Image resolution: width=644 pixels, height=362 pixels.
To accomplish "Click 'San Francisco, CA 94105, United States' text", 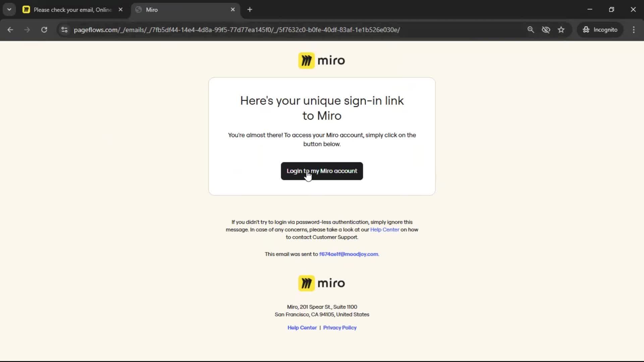I will (322, 314).
